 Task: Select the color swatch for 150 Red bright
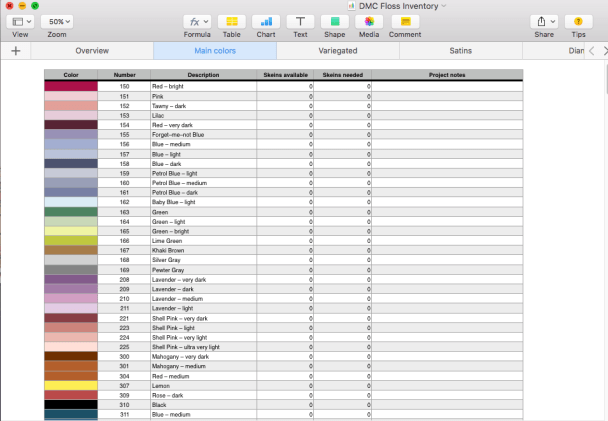click(x=71, y=87)
